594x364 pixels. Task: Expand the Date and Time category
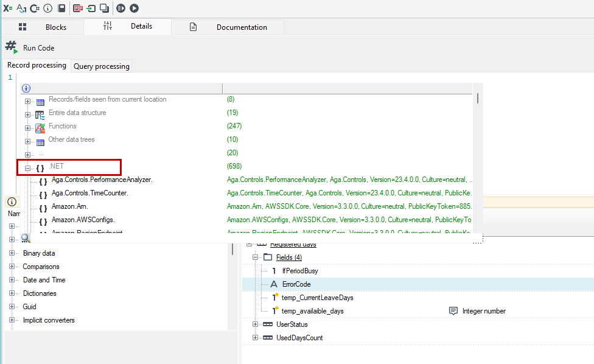click(x=12, y=280)
